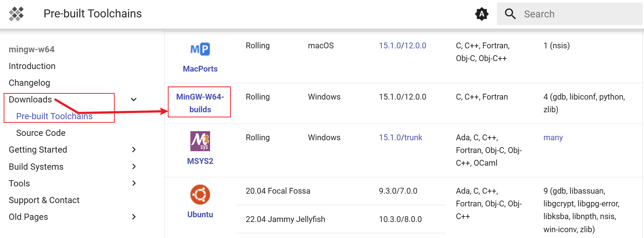The width and height of the screenshot is (644, 238).
Task: Open the MinGW-W64-builds link
Action: tap(200, 103)
